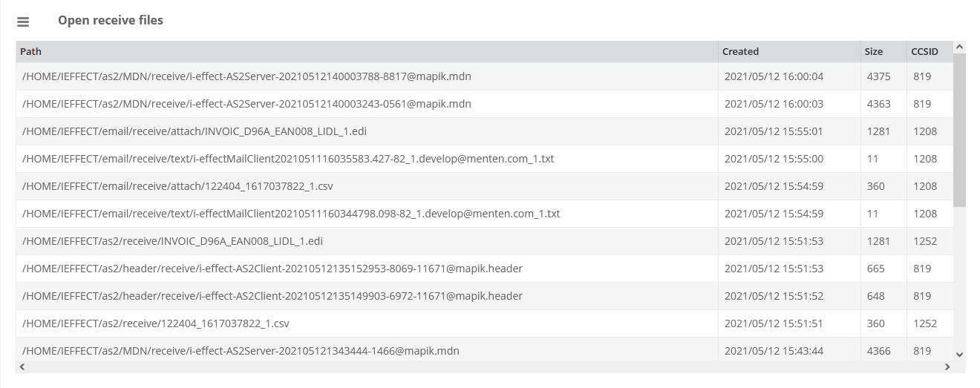Select the AS2Client 6972-11671@mapik.header row
The height and width of the screenshot is (388, 980).
coord(272,296)
